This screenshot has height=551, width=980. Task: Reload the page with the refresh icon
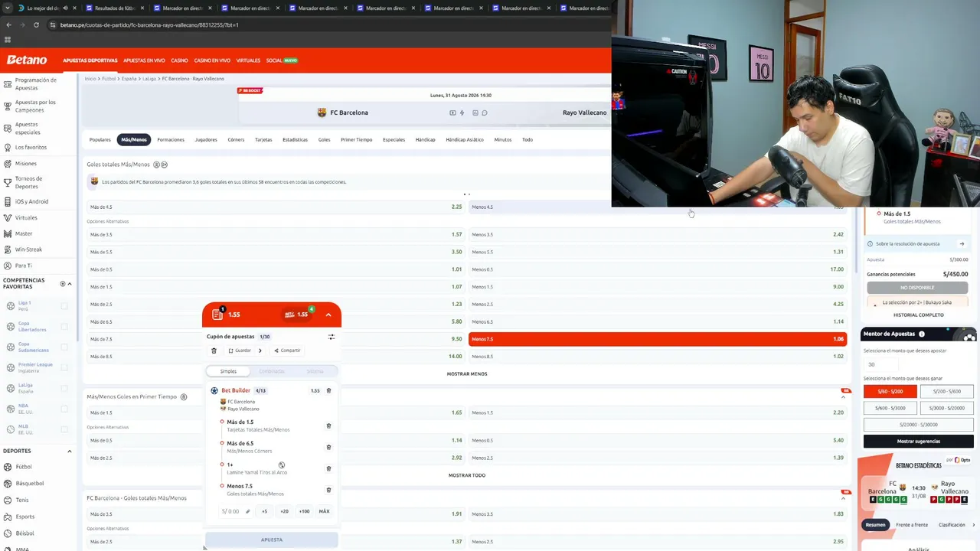[x=36, y=24]
